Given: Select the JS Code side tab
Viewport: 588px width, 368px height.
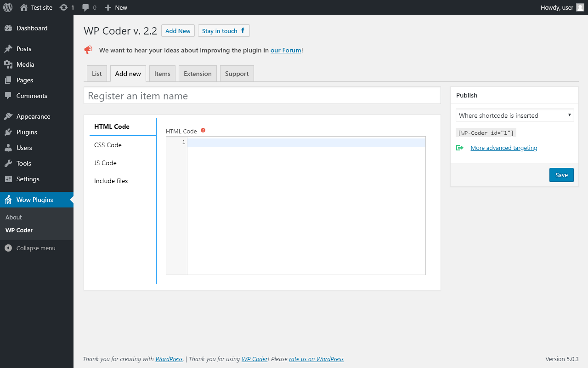Looking at the screenshot, I should (123, 163).
